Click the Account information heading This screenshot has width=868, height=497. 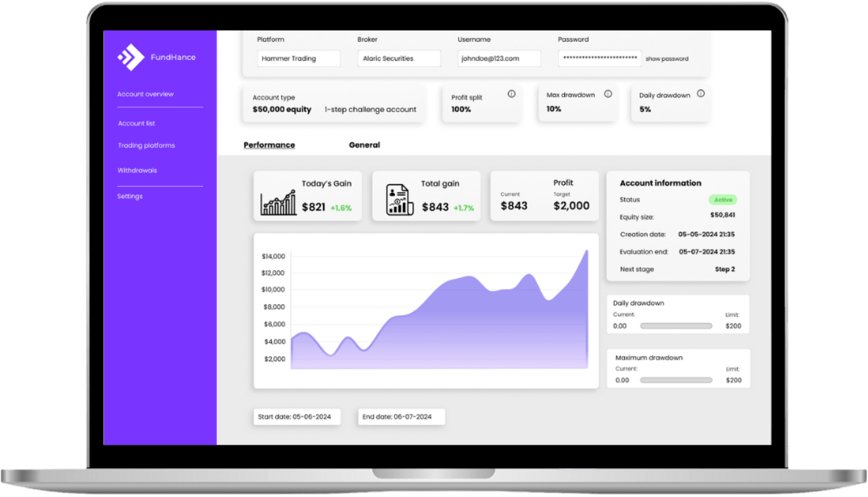[660, 183]
